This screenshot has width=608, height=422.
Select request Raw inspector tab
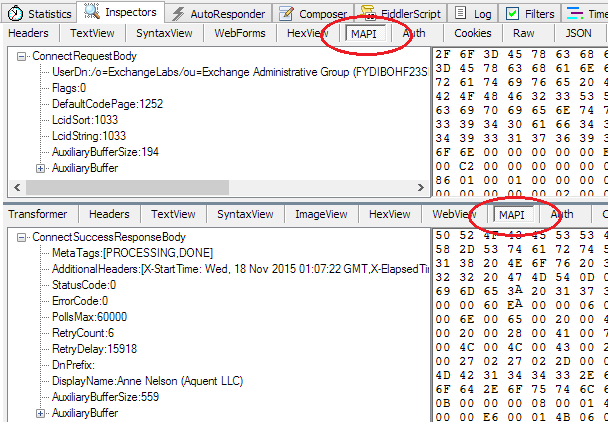523,33
